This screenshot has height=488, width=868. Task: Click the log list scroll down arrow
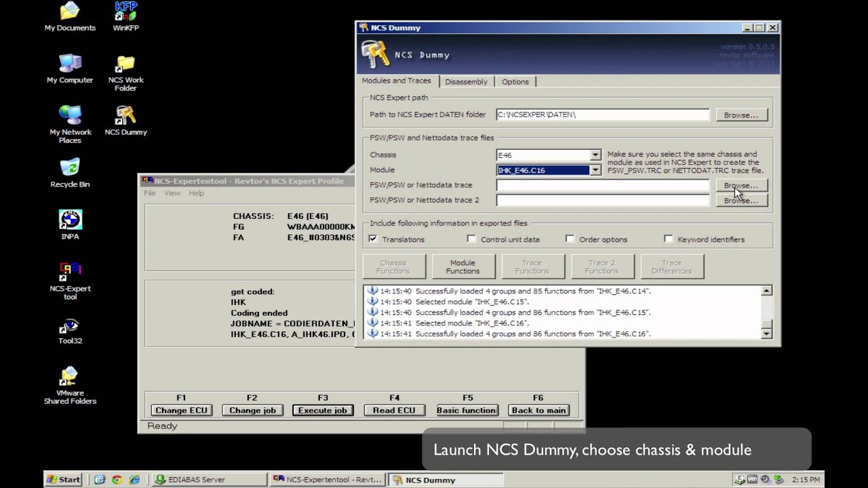point(766,333)
